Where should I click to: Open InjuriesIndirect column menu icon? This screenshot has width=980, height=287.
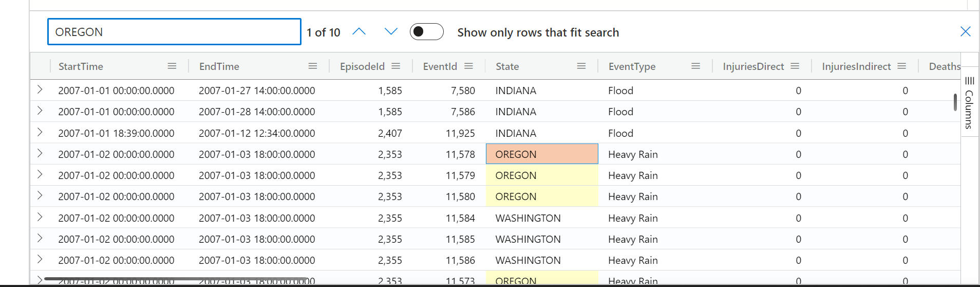coord(902,66)
